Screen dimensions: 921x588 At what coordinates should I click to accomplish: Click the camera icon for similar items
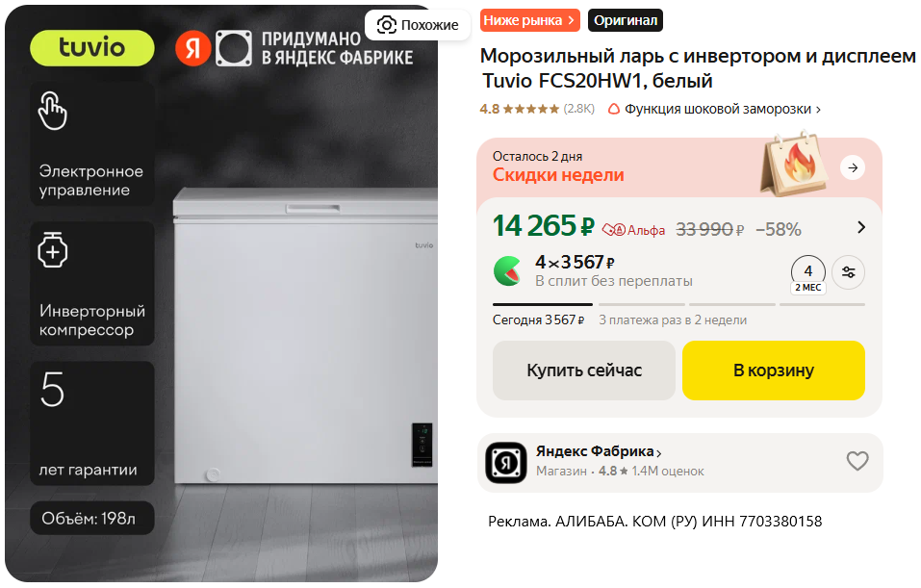[x=387, y=25]
